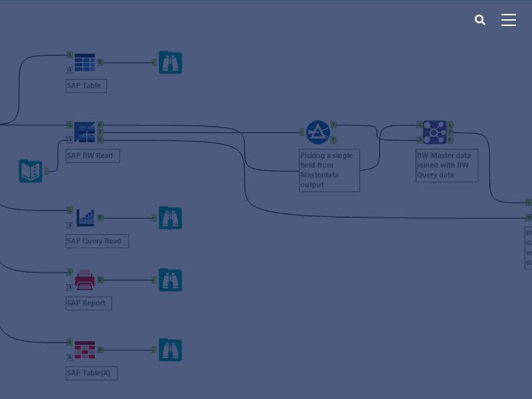This screenshot has height=399, width=532.
Task: Click the 'Picking a single field' annotation
Action: point(329,170)
